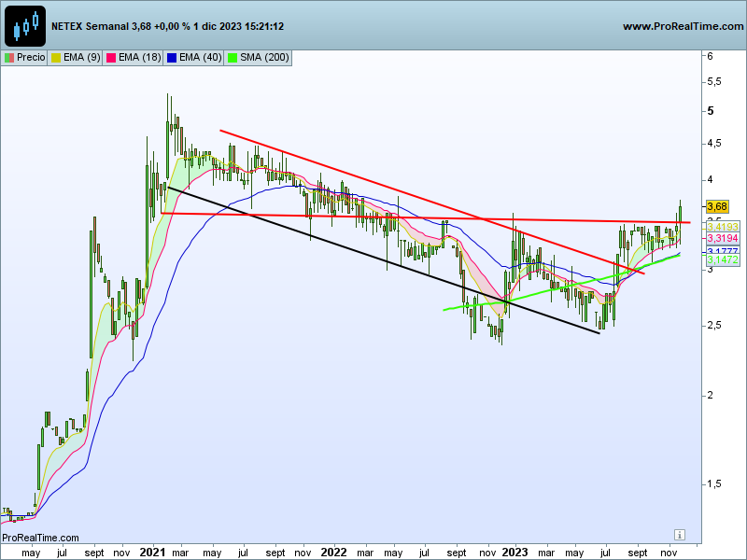Image resolution: width=747 pixels, height=560 pixels.
Task: Click the 2021 year label on time axis
Action: 152,553
